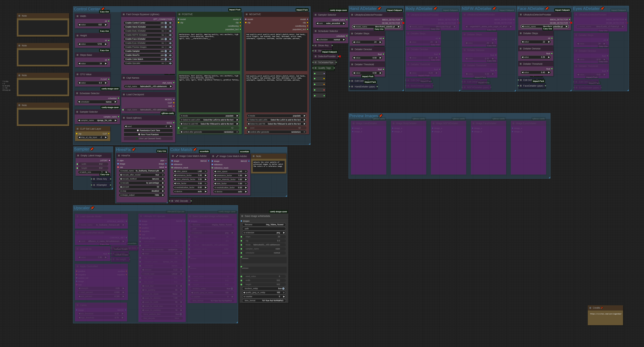Click the pin icon beside the Sampler group title
This screenshot has height=347, width=644.
[92, 149]
